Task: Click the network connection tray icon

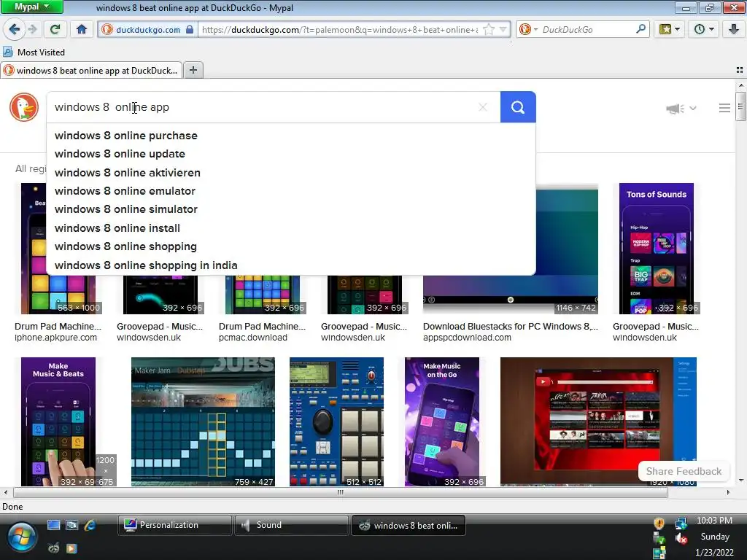Action: pos(681,523)
